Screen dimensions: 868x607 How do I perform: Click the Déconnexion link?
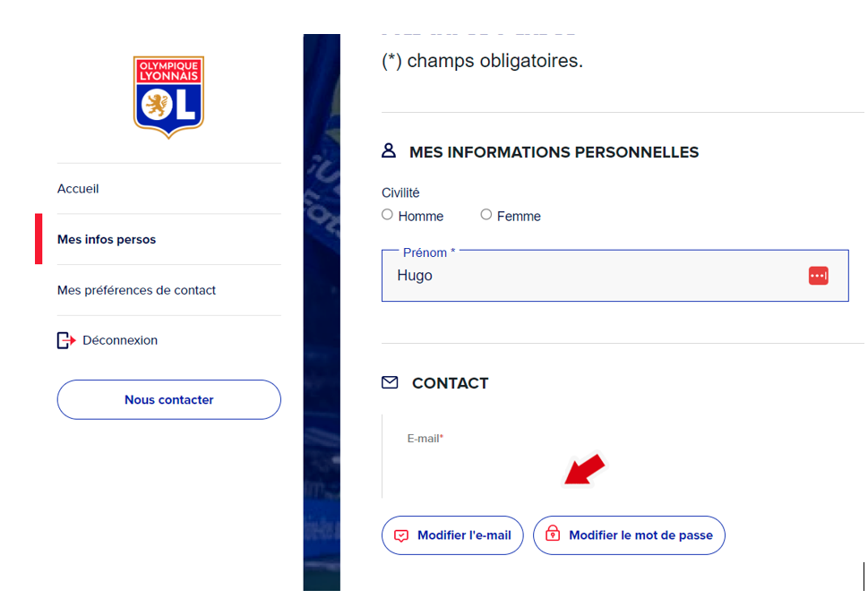[120, 340]
